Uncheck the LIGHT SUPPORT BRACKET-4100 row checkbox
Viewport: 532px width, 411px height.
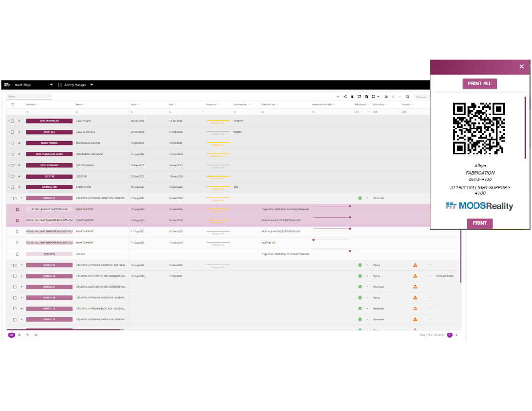[x=18, y=220]
